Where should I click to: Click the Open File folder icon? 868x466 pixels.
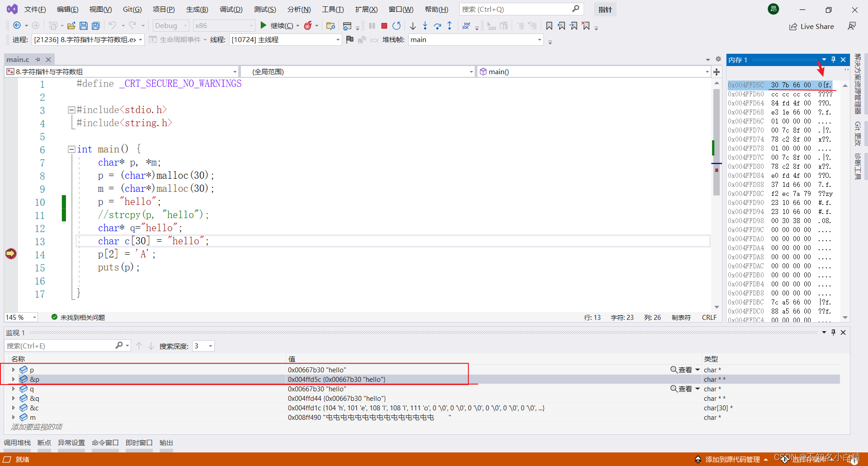pyautogui.click(x=71, y=26)
